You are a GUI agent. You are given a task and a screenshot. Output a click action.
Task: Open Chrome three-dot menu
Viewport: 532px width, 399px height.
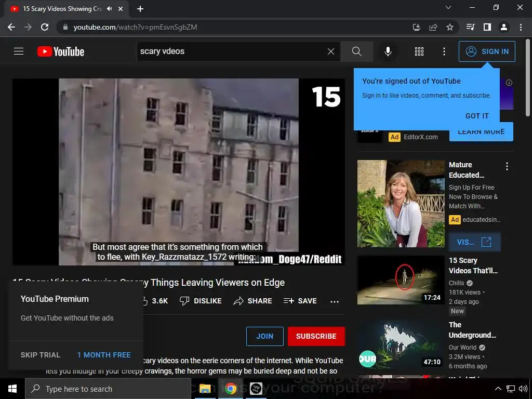(521, 27)
